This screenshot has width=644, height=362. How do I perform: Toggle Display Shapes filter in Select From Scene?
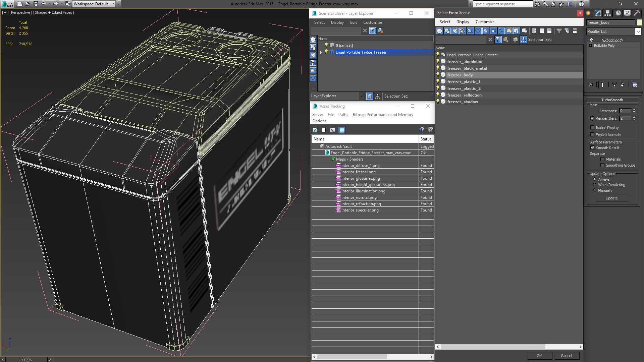(447, 31)
